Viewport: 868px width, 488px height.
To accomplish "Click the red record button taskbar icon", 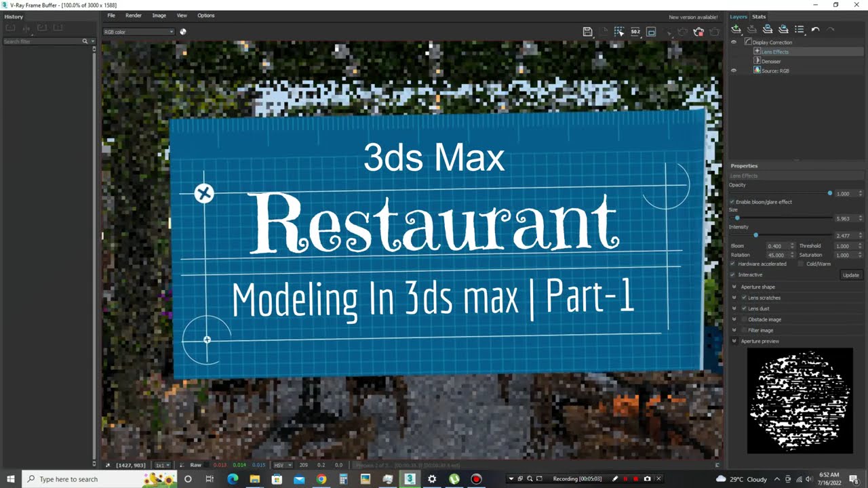I will [x=476, y=479].
